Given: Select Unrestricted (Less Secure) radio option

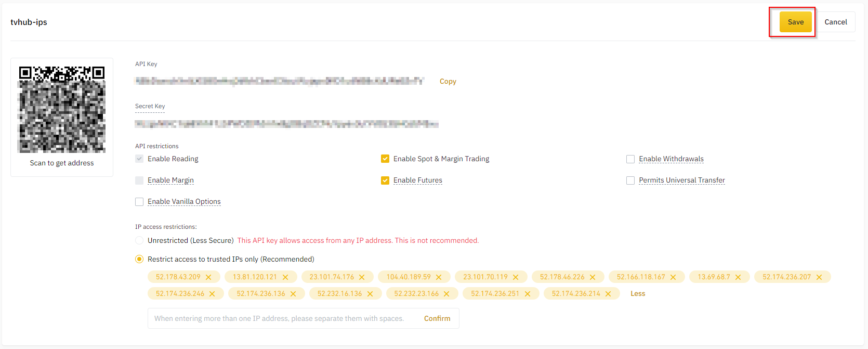Looking at the screenshot, I should click(x=139, y=240).
